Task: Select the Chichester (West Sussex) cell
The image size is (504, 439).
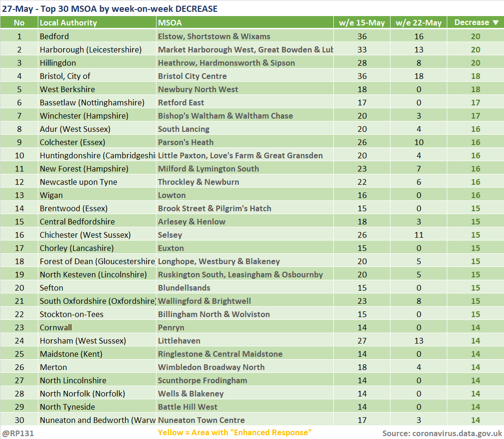Action: click(97, 234)
